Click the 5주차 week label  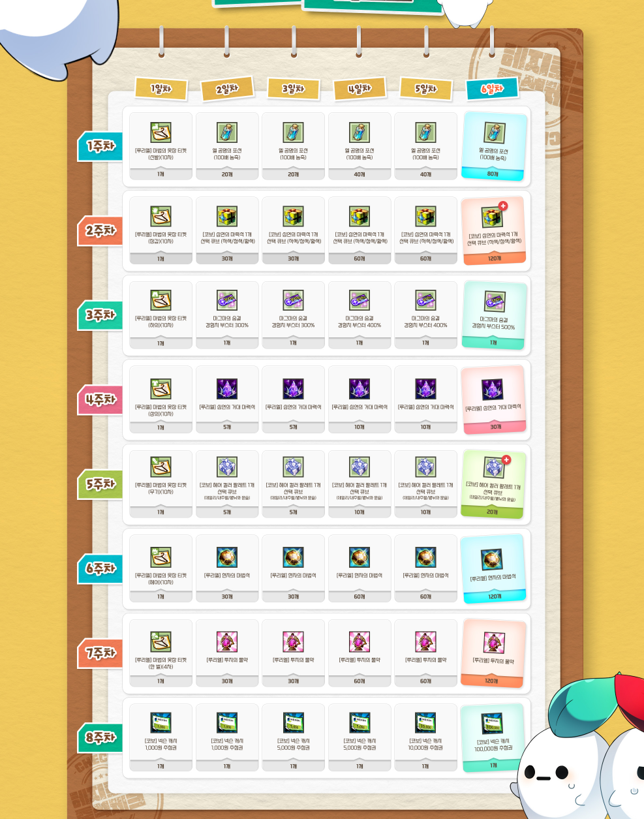click(x=100, y=484)
